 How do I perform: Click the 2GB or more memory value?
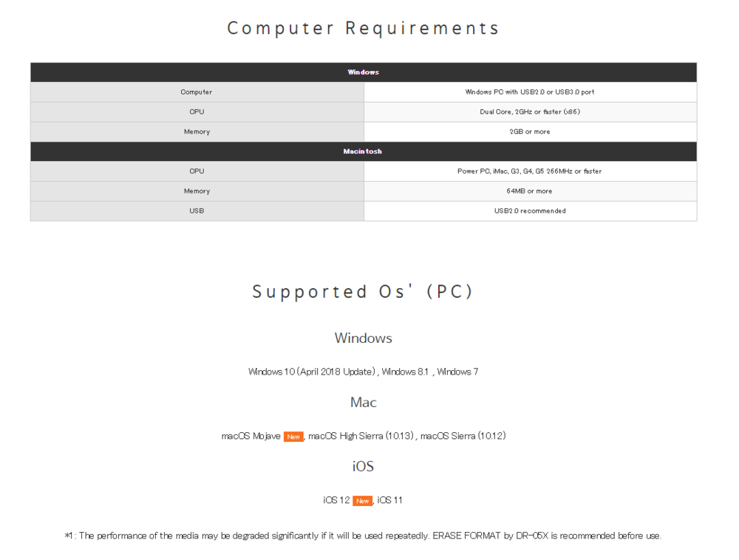coord(530,132)
